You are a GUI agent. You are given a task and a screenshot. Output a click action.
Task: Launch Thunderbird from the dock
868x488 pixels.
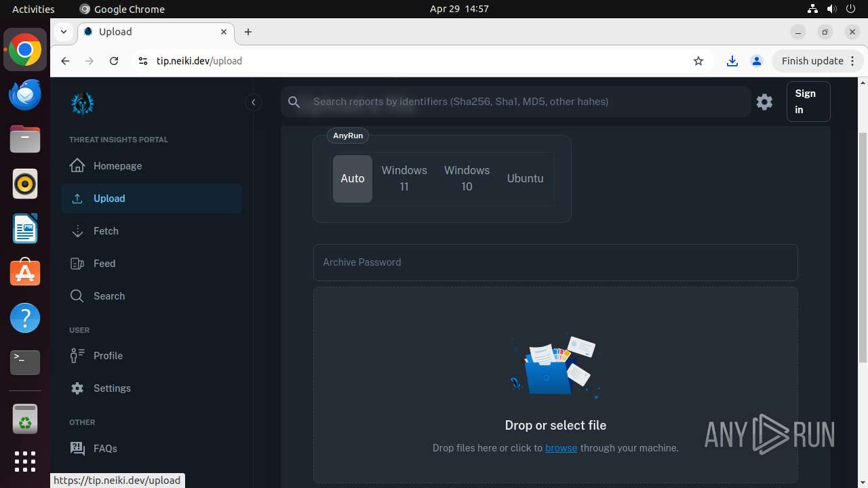(x=25, y=95)
